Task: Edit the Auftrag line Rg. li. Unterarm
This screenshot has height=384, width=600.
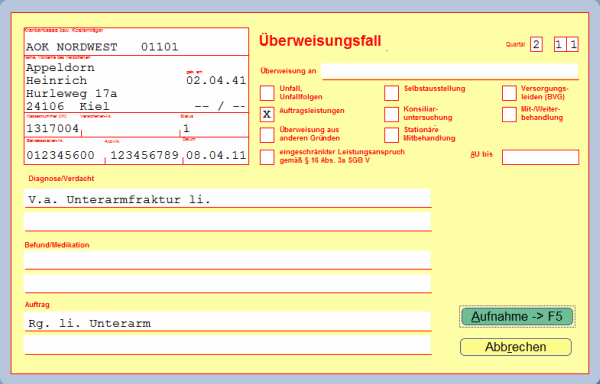Action: coord(227,322)
